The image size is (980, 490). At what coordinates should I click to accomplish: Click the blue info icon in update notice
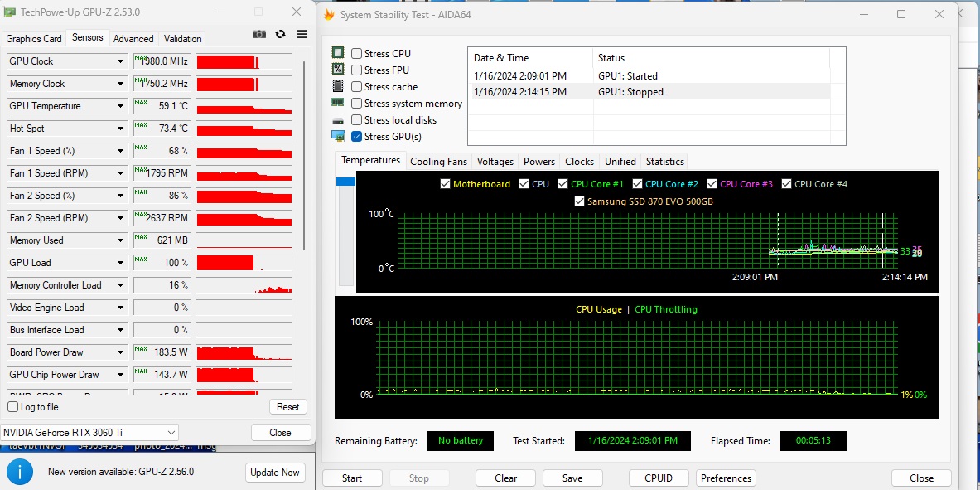21,472
